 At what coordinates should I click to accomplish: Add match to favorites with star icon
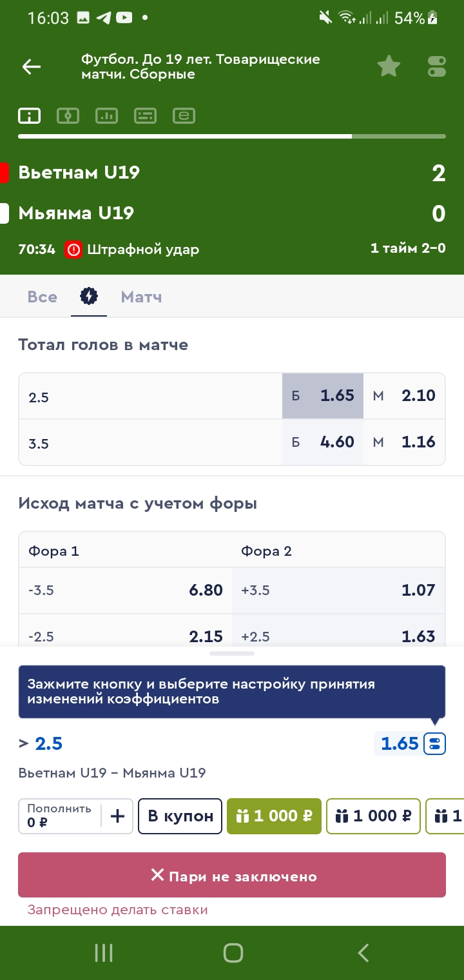click(x=389, y=66)
